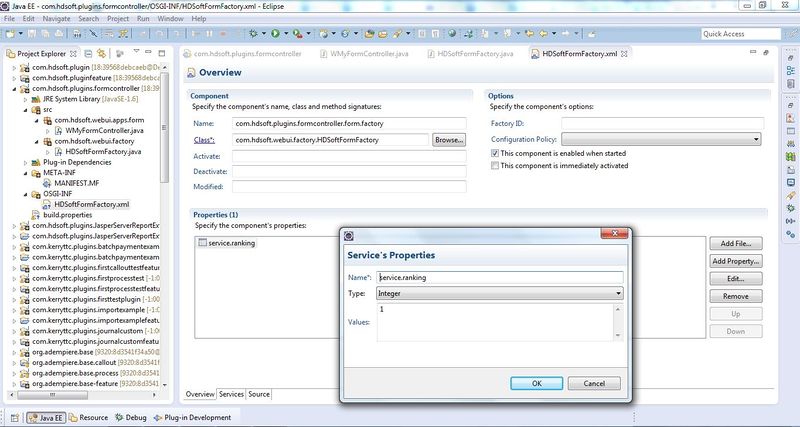Click the Quick Access search field
The height and width of the screenshot is (427, 800).
click(738, 34)
